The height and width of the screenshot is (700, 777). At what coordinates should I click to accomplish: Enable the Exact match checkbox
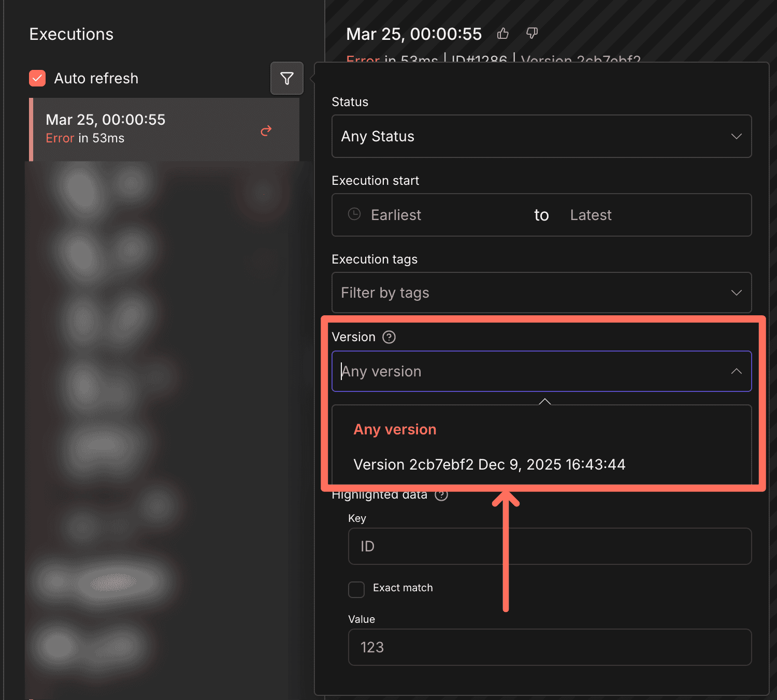tap(356, 589)
